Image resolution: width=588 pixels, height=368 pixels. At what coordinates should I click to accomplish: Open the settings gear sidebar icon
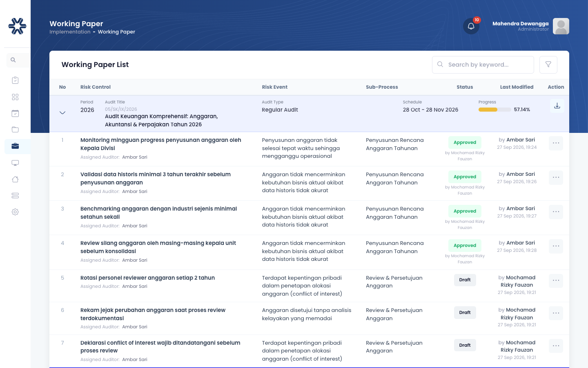[x=15, y=212]
